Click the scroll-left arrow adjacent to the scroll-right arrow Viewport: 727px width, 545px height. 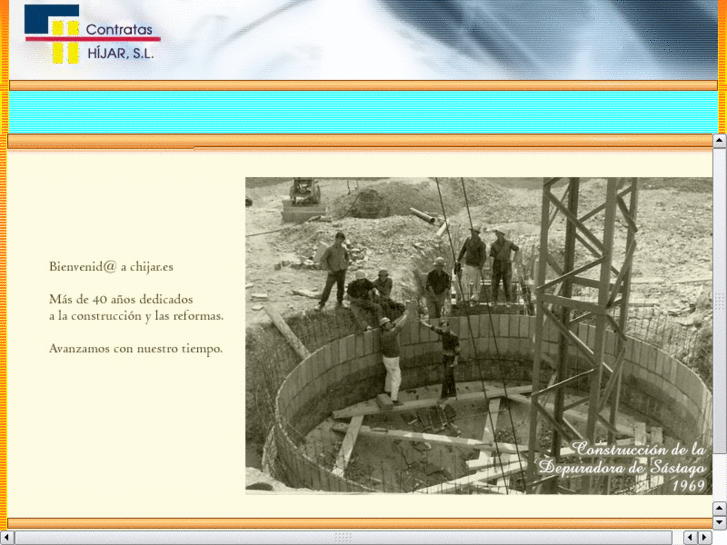(691, 538)
